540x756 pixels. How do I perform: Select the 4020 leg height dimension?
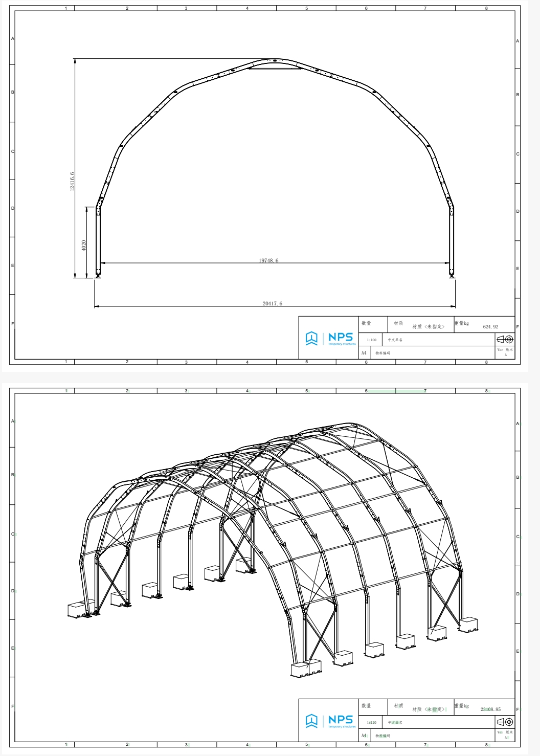tap(84, 245)
